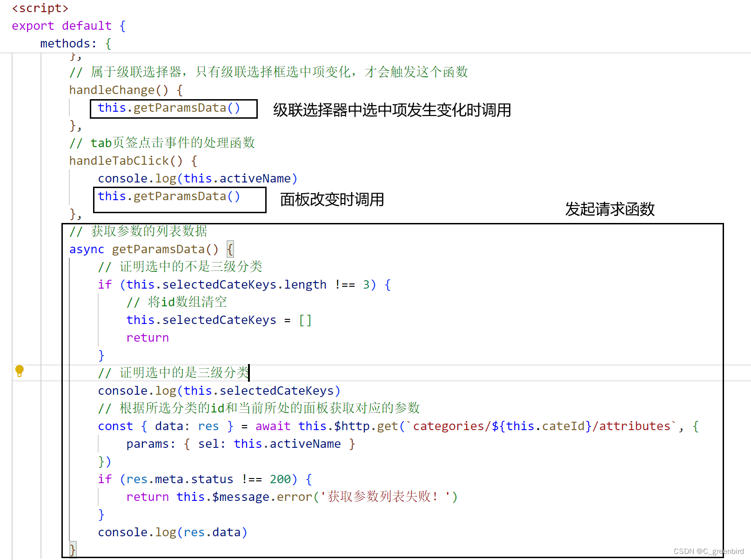This screenshot has width=751, height=560.
Task: Click the comment starting '// 根据所选分类的id'
Action: (259, 408)
